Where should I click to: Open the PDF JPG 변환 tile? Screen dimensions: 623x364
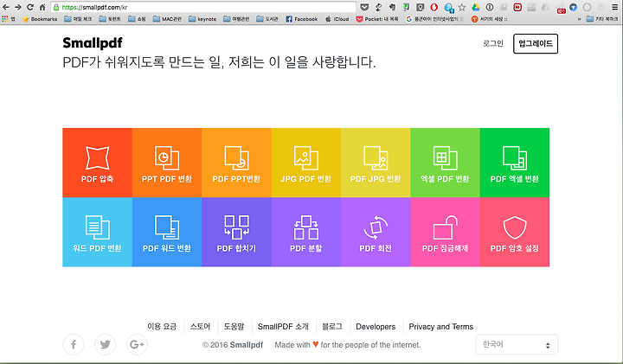click(376, 163)
